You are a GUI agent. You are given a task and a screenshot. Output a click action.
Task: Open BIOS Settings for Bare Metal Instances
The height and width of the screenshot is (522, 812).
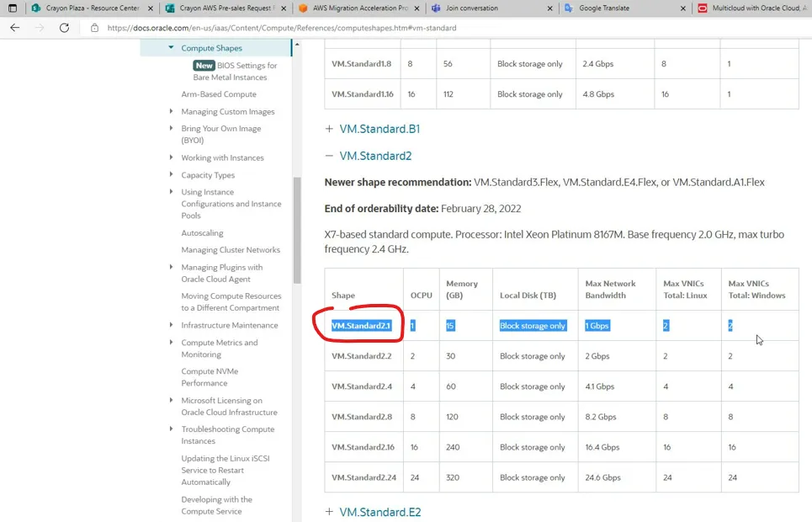(x=235, y=71)
